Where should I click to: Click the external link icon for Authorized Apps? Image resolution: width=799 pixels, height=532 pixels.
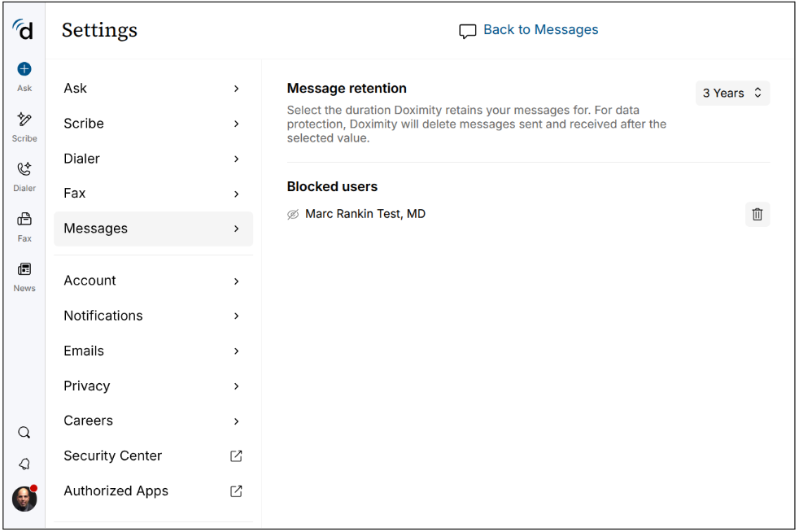(x=236, y=491)
